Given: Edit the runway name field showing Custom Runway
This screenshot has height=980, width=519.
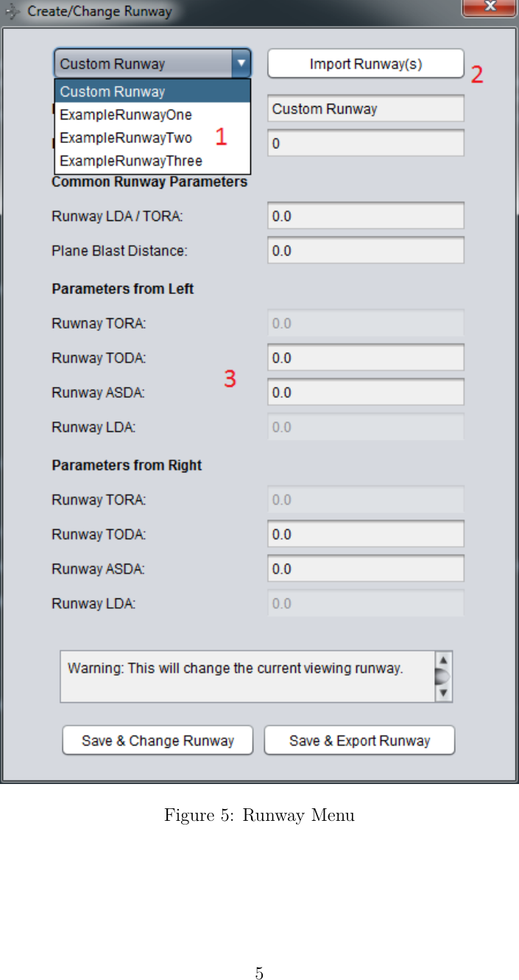Looking at the screenshot, I should tap(365, 108).
